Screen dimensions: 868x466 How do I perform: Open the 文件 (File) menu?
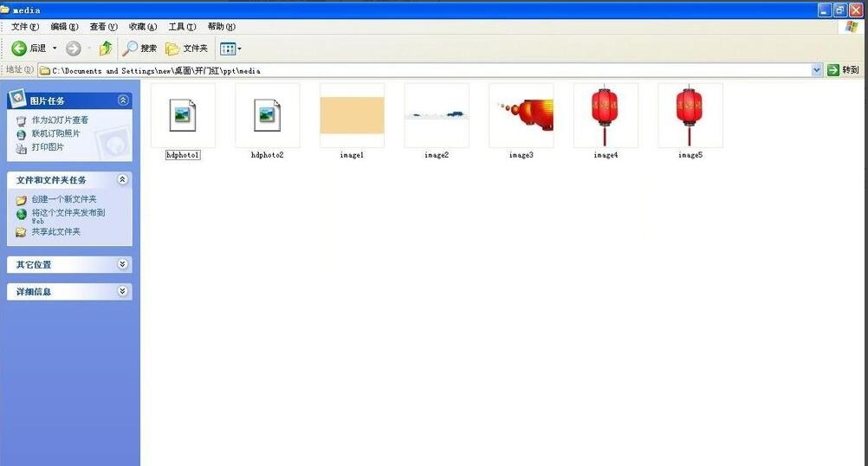tap(24, 27)
